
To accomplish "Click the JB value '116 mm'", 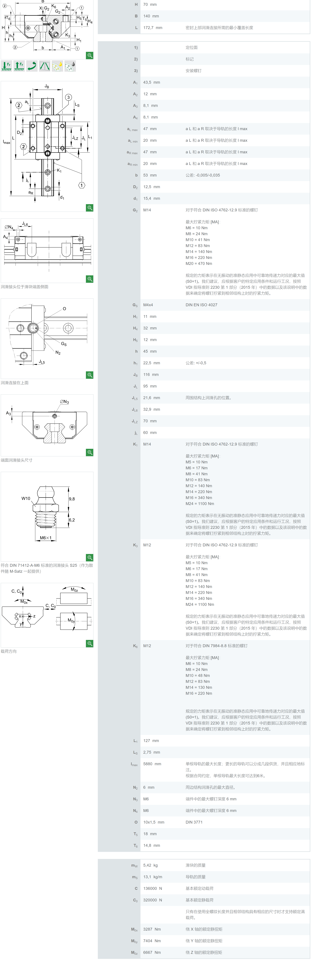I will [x=151, y=375].
